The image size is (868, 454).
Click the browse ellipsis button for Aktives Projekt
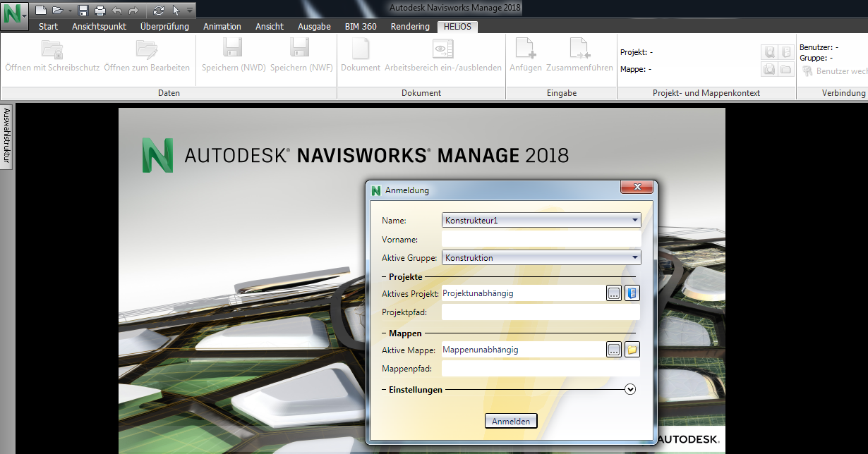(x=614, y=293)
